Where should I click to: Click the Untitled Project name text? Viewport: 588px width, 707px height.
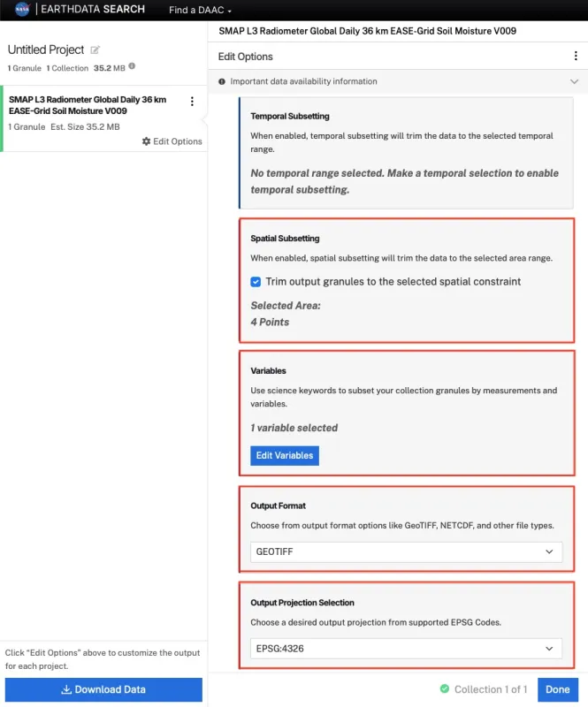(46, 50)
